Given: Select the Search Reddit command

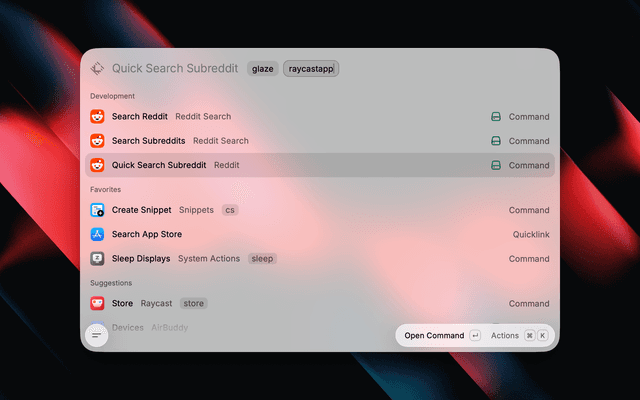Looking at the screenshot, I should [x=320, y=116].
